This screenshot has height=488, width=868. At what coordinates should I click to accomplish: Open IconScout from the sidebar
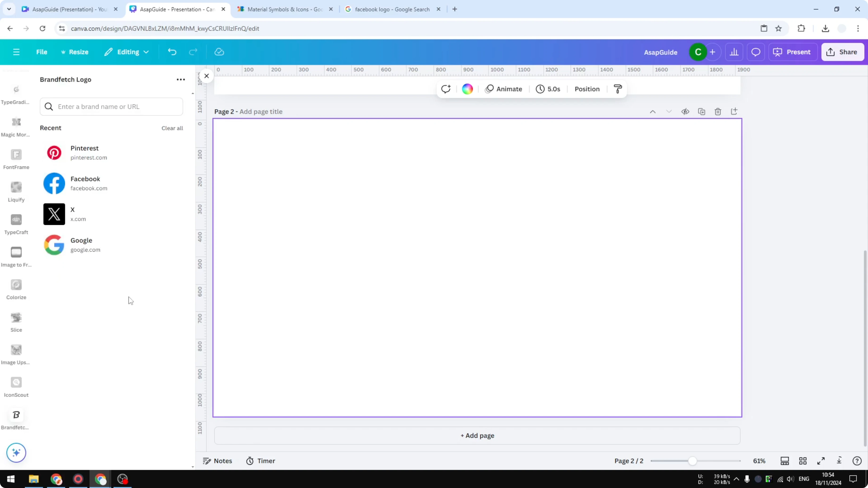(x=16, y=386)
